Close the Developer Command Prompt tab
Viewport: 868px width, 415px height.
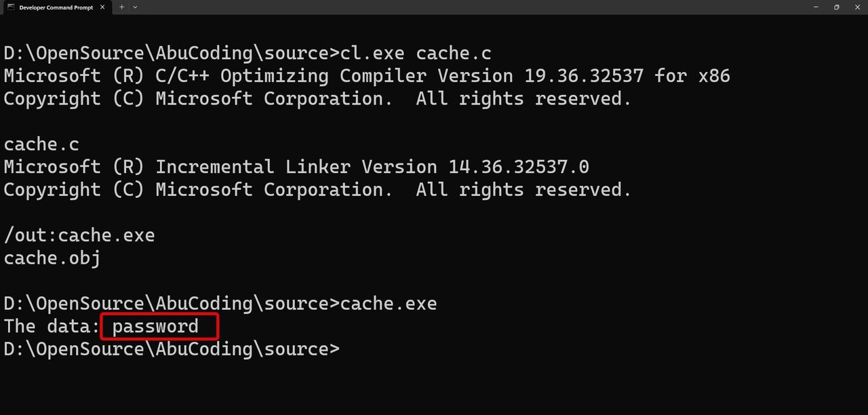(103, 7)
